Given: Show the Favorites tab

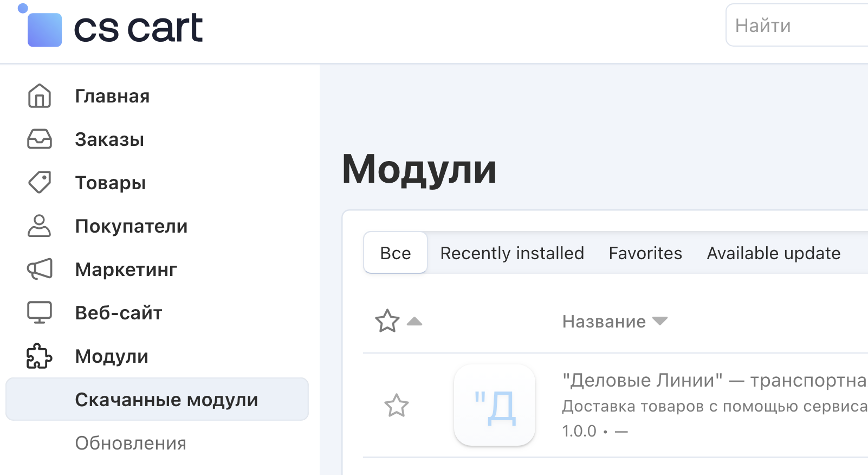Looking at the screenshot, I should pos(645,253).
